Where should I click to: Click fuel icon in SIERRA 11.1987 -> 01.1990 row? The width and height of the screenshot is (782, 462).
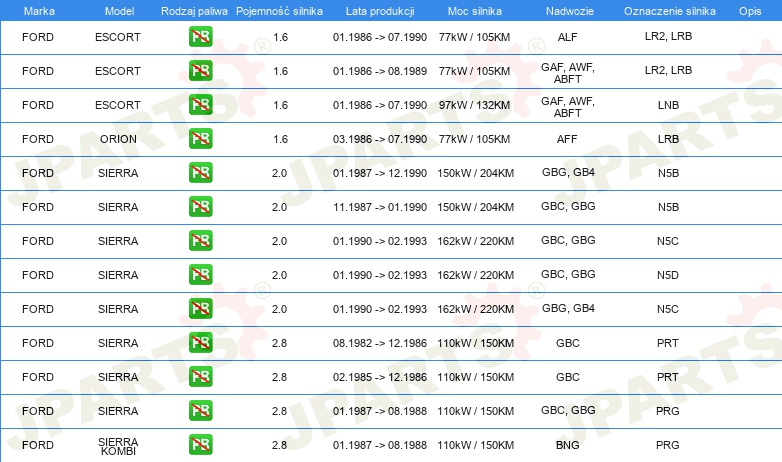tap(200, 206)
